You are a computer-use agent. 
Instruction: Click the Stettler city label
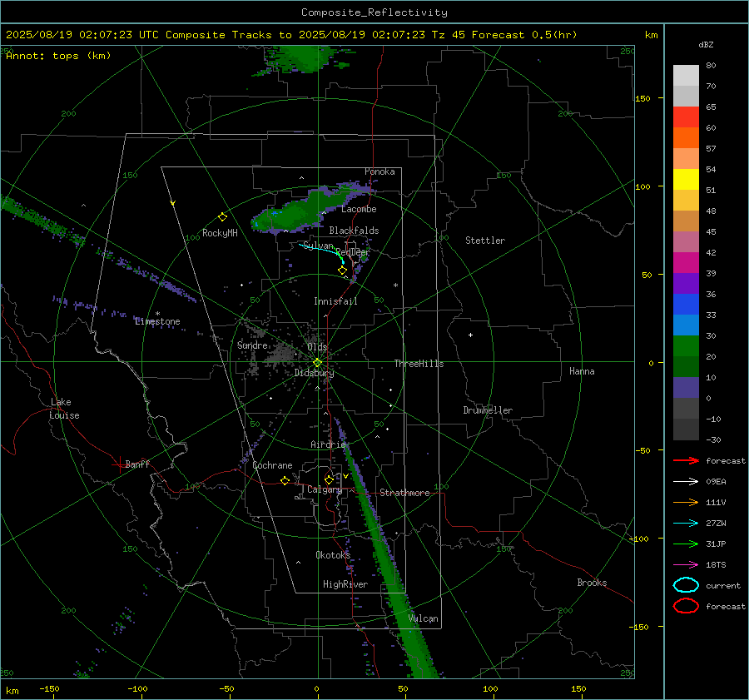pyautogui.click(x=485, y=241)
